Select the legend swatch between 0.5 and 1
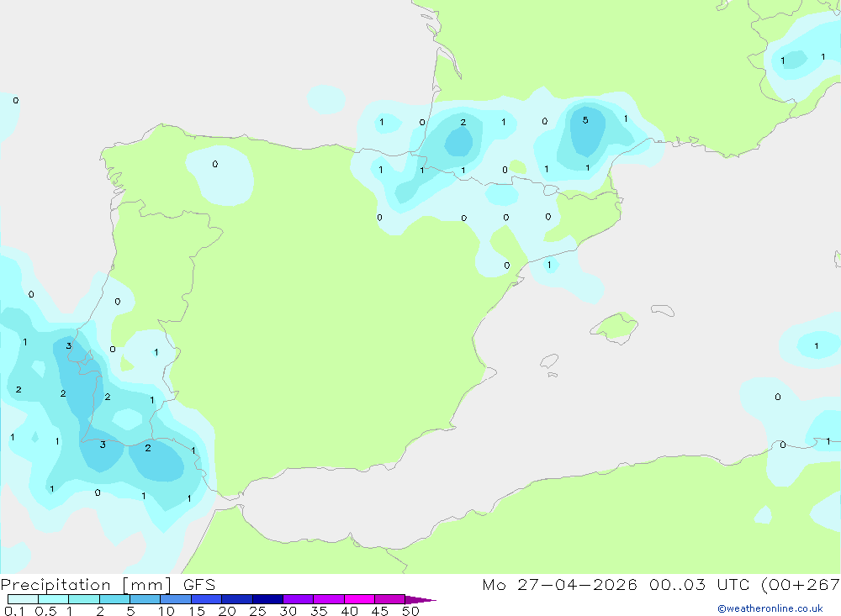This screenshot has width=841, height=616. click(x=53, y=599)
